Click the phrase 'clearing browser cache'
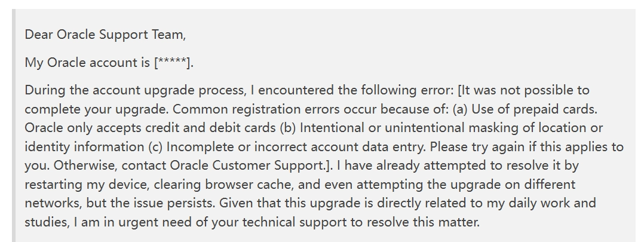The width and height of the screenshot is (644, 242). [224, 185]
